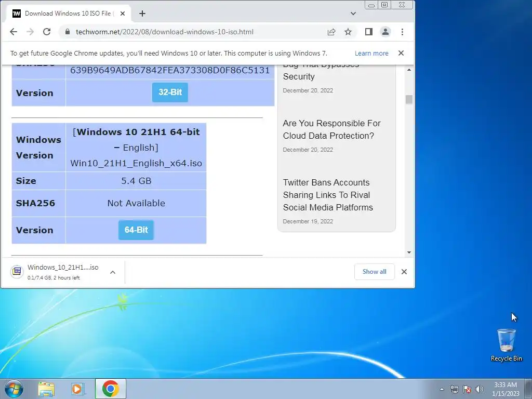Click the volume speaker tray icon

480,389
